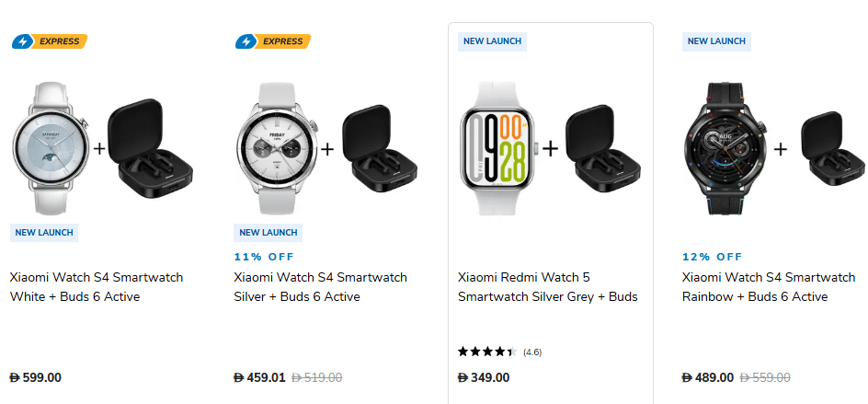Open the Xiaomi Watch S4 Silver + Buds title
The image size is (868, 404).
tap(320, 287)
